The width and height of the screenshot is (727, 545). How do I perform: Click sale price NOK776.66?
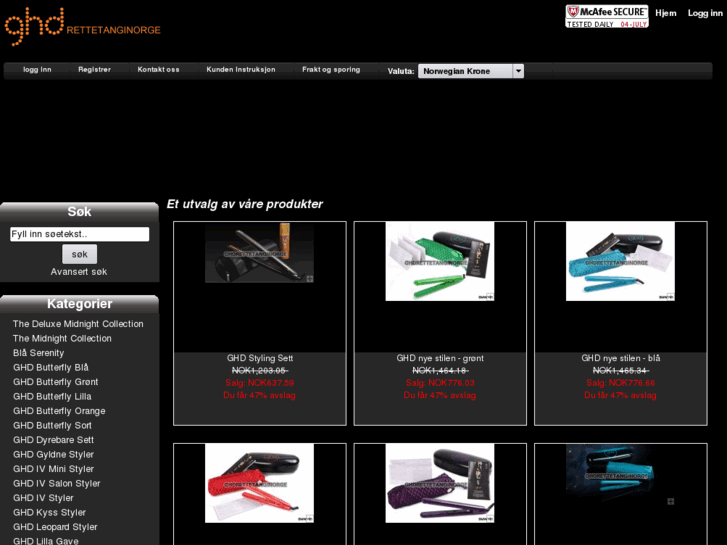click(x=621, y=383)
